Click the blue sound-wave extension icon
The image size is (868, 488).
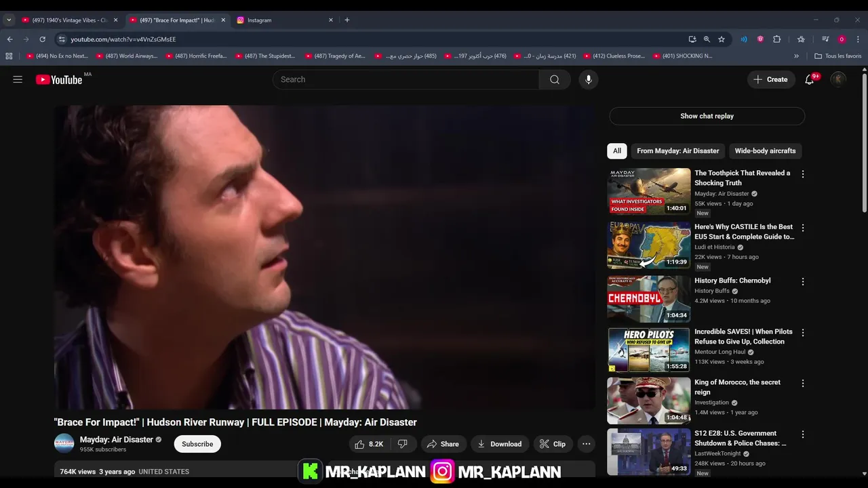point(744,39)
